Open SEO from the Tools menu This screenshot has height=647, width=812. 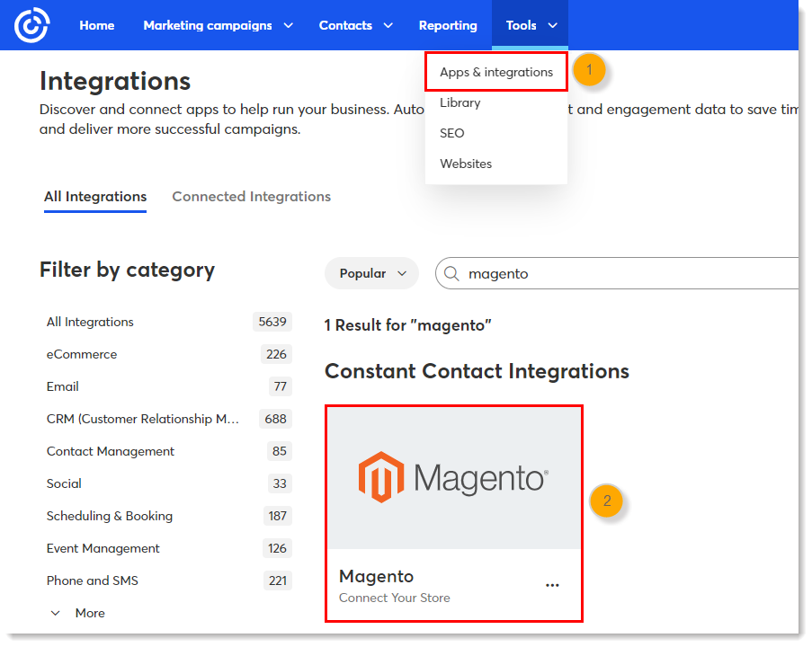[x=451, y=133]
